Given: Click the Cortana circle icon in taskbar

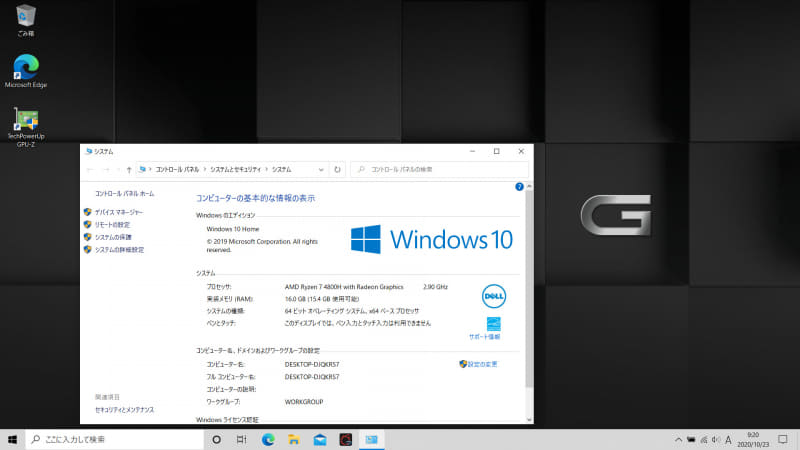Looking at the screenshot, I should click(216, 439).
